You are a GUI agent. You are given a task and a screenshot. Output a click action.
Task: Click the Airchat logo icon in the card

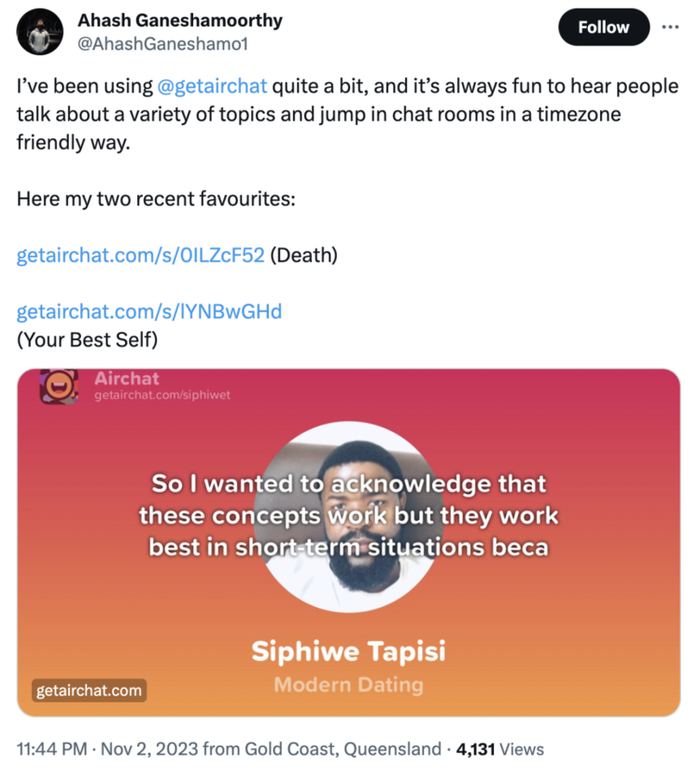(x=58, y=386)
